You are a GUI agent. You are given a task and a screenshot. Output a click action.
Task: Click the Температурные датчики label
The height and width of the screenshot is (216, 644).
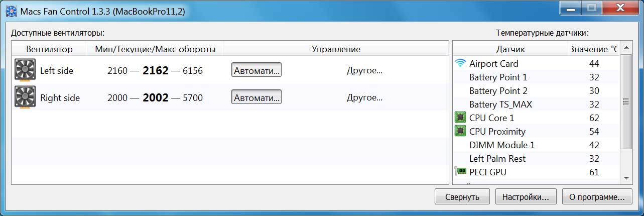(542, 33)
